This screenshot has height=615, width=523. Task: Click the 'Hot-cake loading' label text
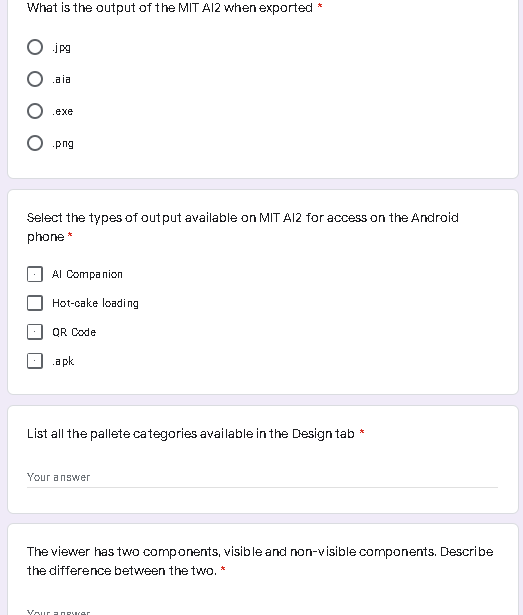[x=95, y=303]
